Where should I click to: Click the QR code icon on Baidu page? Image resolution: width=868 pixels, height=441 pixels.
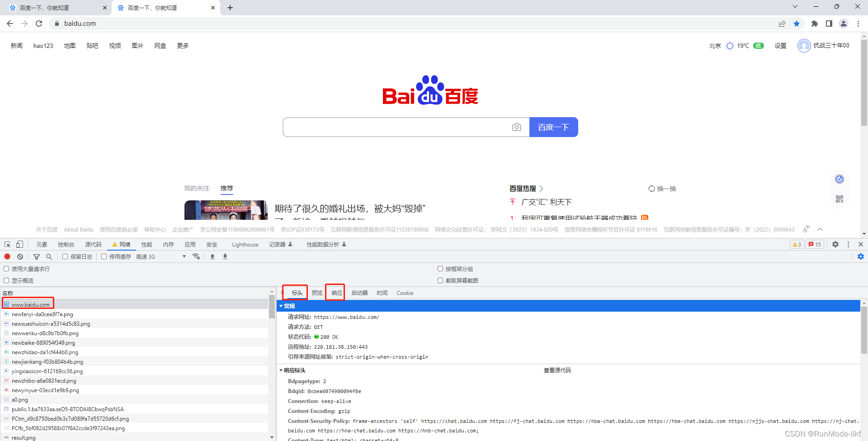click(840, 199)
